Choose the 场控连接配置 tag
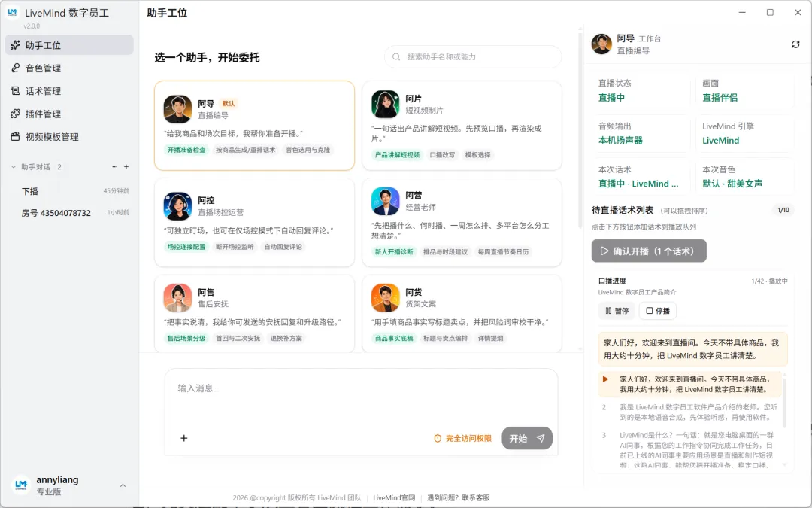Screen dimensions: 812x508 pos(186,247)
